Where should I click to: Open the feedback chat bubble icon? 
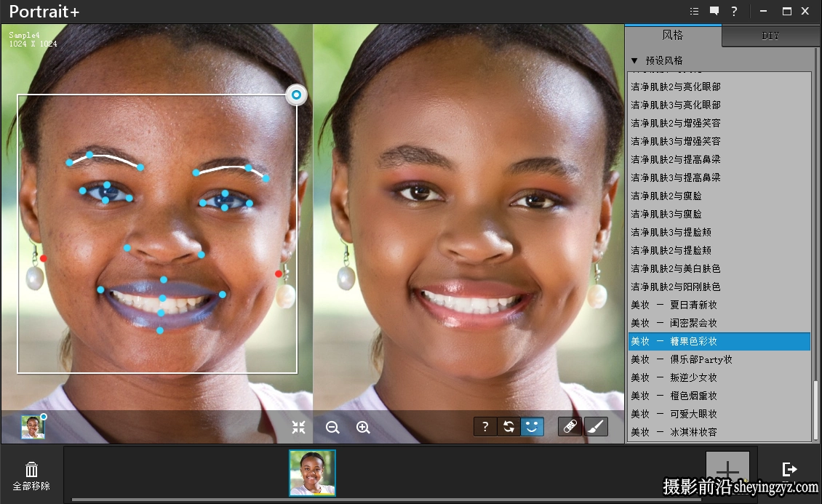pos(714,11)
